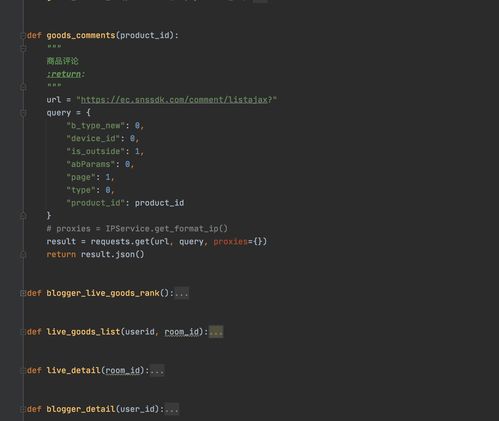Click the docstring end fold marker
499x421 pixels.
coord(23,87)
